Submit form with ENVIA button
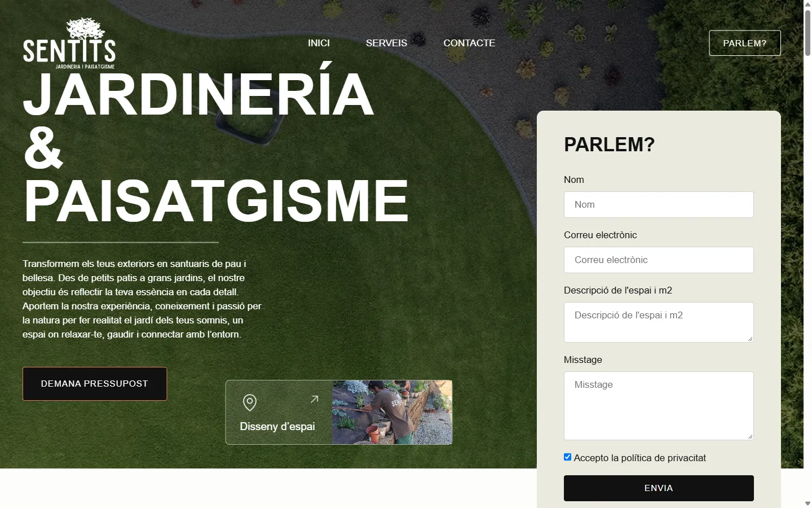Image resolution: width=812 pixels, height=508 pixels. pos(659,488)
